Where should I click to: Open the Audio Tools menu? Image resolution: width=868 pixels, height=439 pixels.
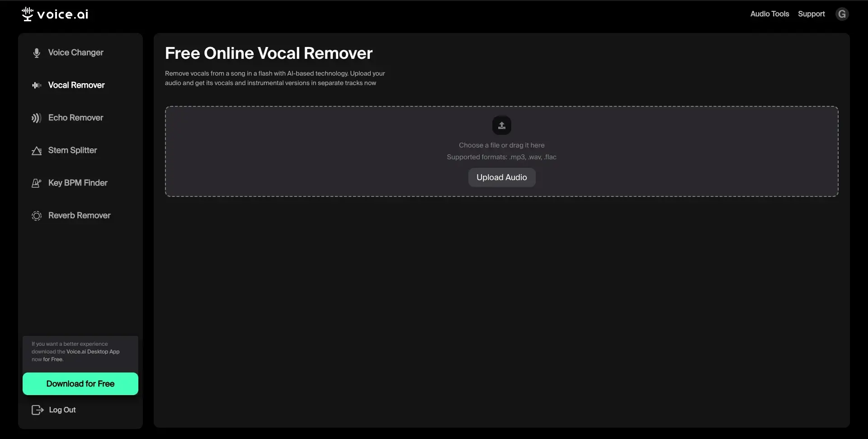[769, 14]
